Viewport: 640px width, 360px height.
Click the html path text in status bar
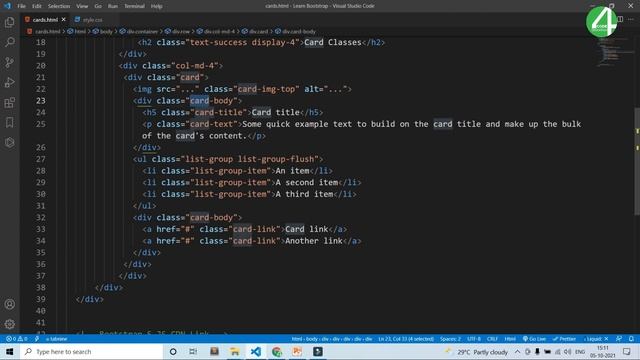coord(331,339)
